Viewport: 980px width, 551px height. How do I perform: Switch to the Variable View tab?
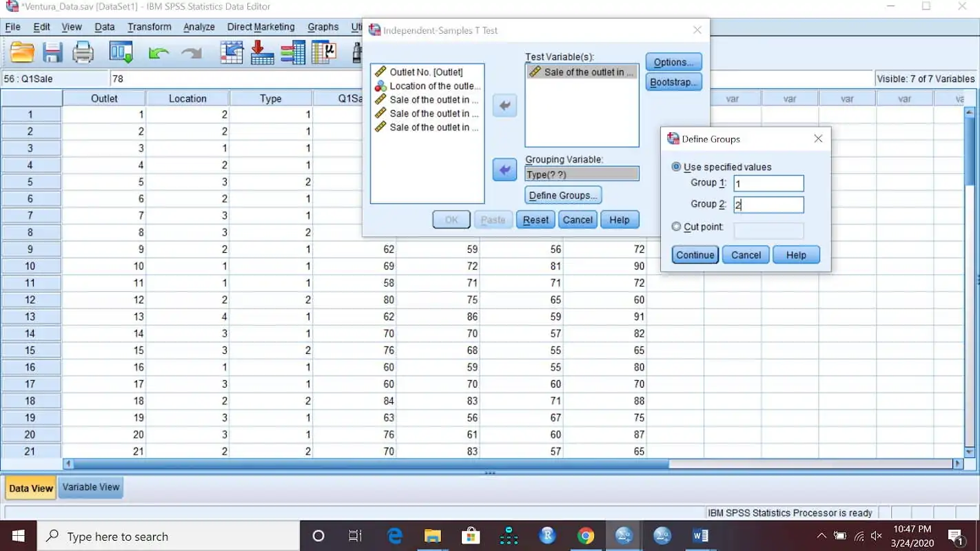point(91,487)
